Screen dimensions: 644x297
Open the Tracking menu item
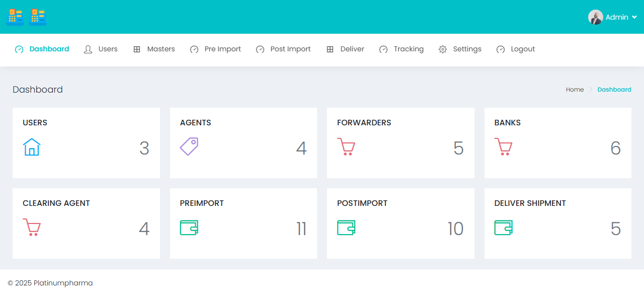[401, 49]
